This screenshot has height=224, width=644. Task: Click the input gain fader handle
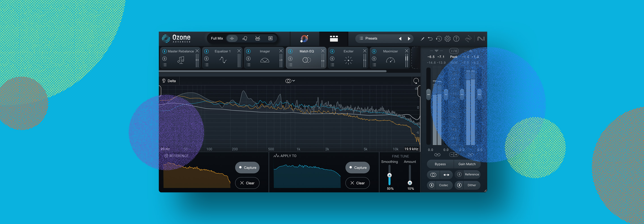click(428, 95)
